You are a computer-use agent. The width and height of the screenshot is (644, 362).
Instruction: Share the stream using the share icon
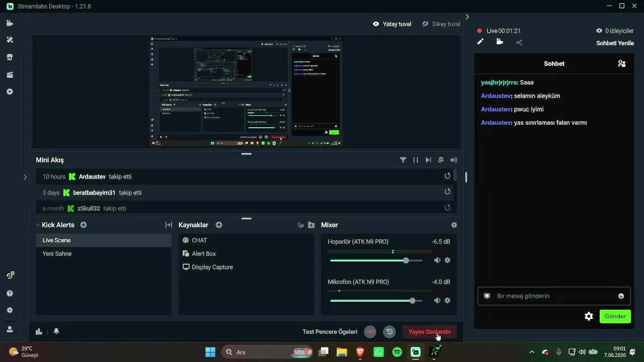pyautogui.click(x=519, y=42)
